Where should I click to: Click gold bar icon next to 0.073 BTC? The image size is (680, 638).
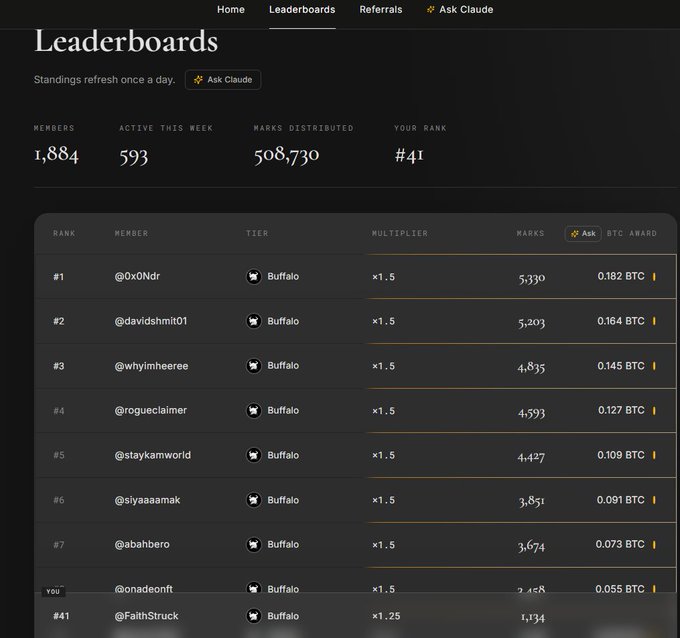tap(654, 545)
